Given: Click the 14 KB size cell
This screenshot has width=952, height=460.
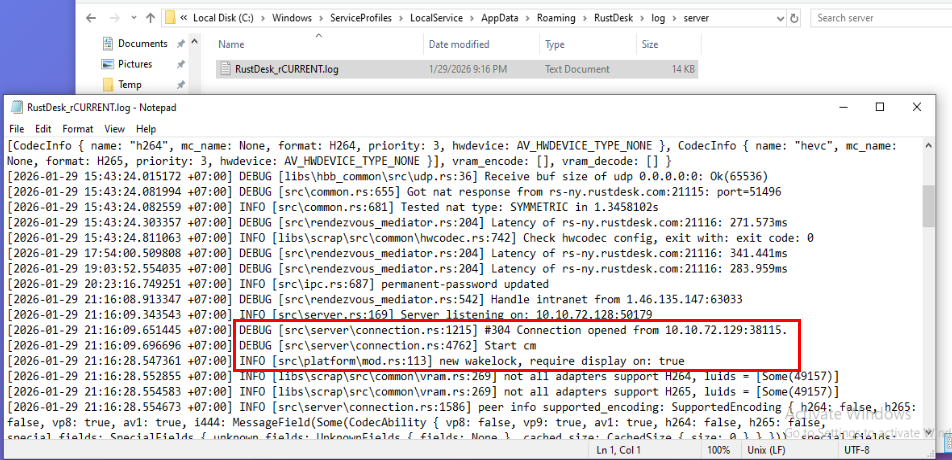Looking at the screenshot, I should click(x=683, y=69).
